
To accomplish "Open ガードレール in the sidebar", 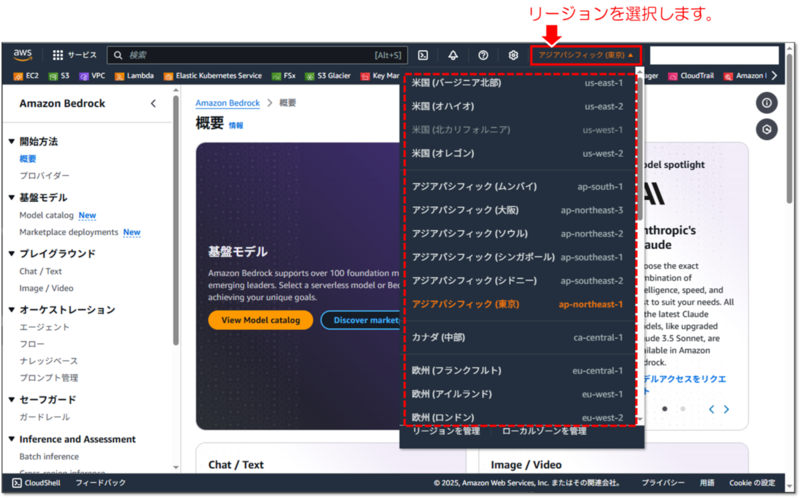I will pos(44,417).
